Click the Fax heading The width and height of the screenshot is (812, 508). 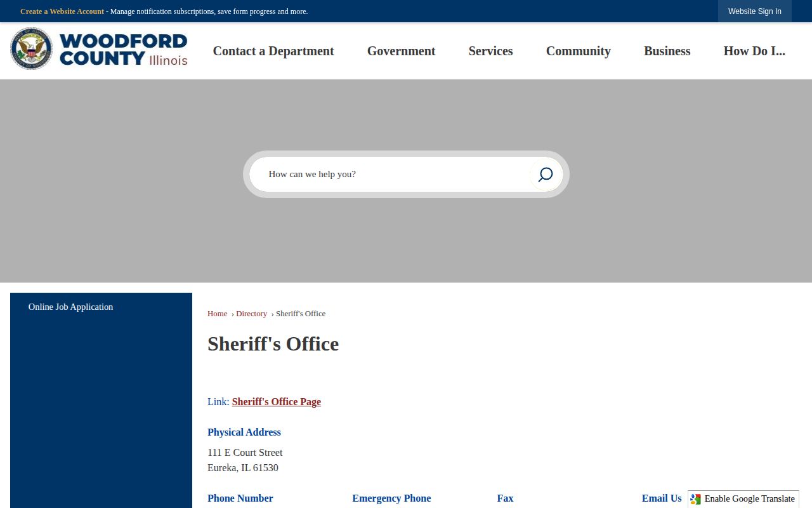click(505, 498)
